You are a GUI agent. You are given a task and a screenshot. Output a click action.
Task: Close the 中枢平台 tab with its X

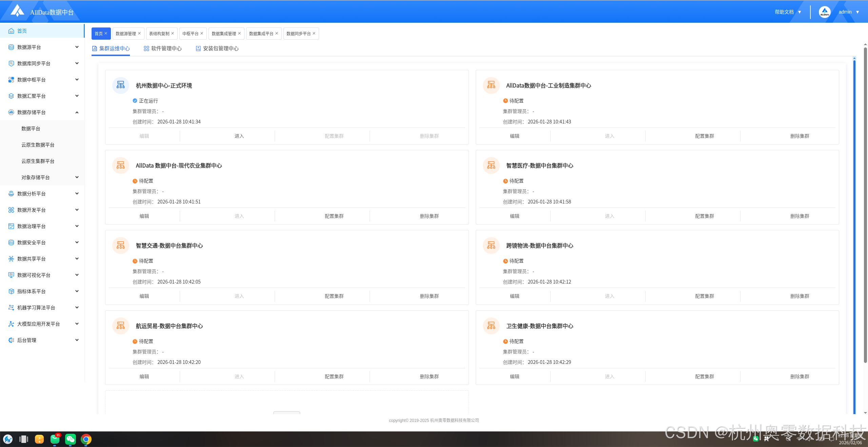(x=202, y=33)
